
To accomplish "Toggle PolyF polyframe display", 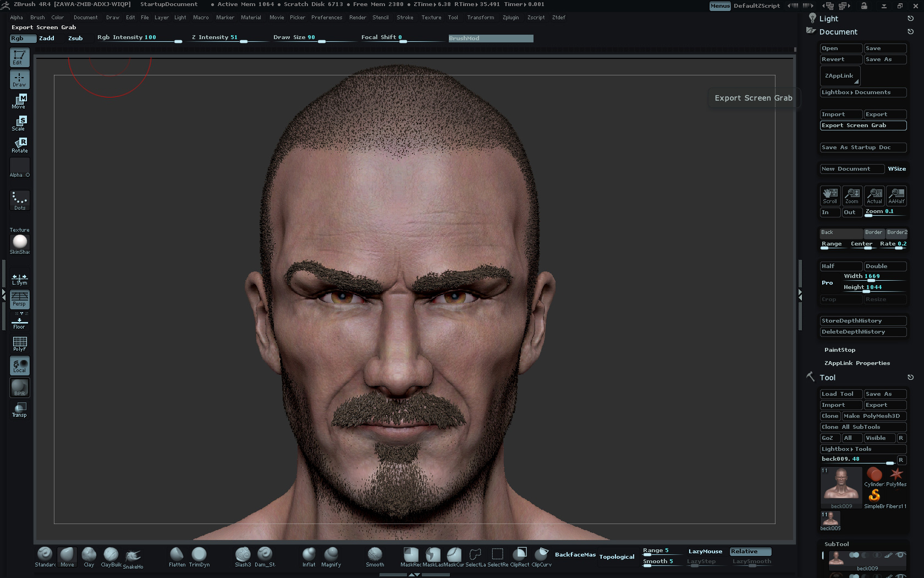I will tap(19, 344).
